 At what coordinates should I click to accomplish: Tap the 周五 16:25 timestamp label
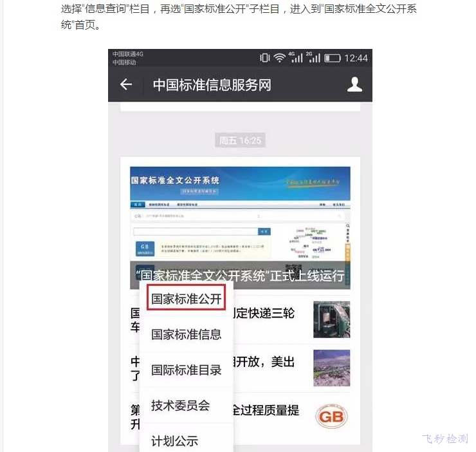(240, 140)
